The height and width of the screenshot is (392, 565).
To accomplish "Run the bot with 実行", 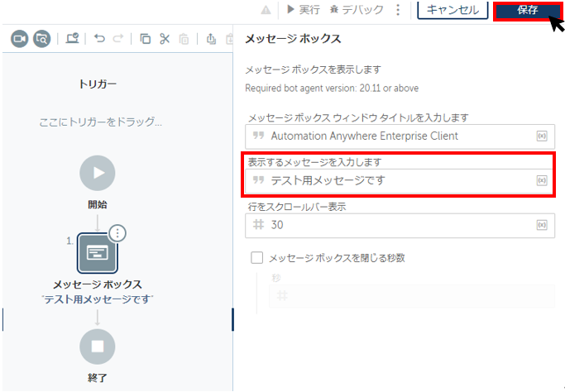I will (304, 9).
